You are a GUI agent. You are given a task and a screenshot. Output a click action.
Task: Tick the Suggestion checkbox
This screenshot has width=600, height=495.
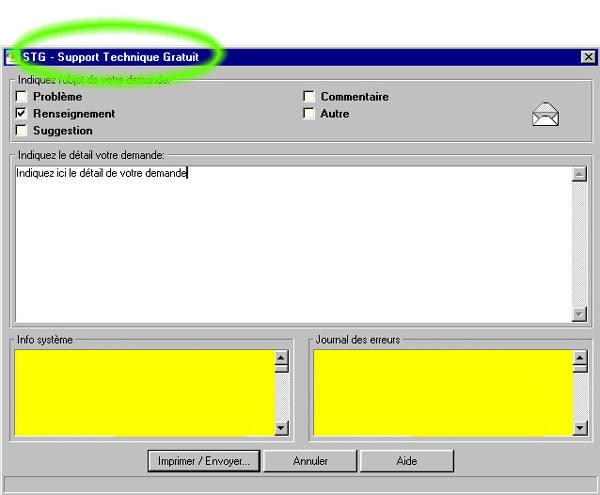[22, 131]
